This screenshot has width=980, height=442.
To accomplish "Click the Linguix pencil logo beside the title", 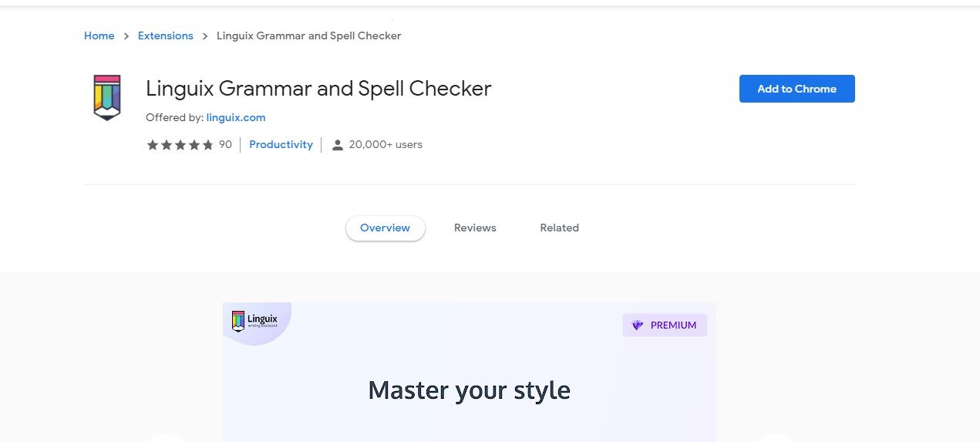I will pos(107,97).
